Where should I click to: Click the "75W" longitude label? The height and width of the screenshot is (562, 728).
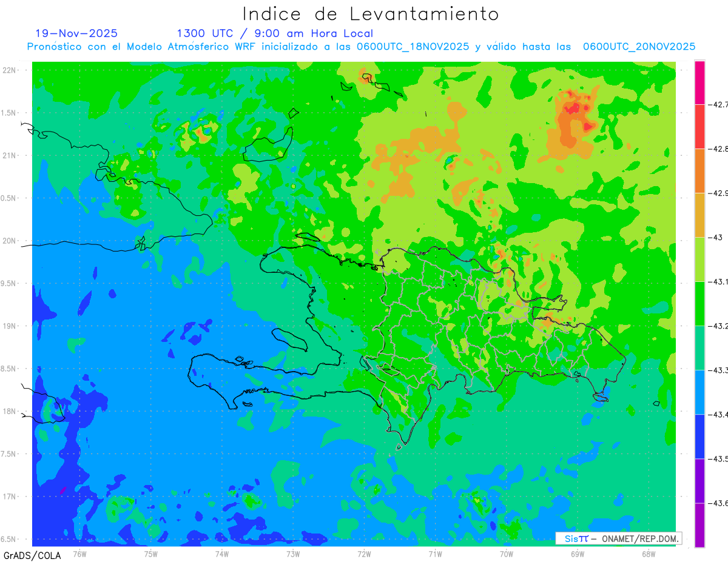(x=150, y=554)
